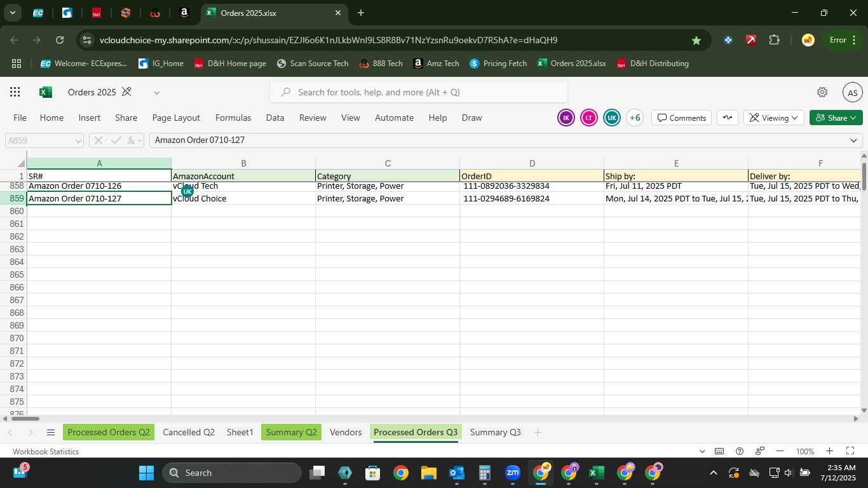
Task: Open the AS account profile circle
Action: coord(853,92)
